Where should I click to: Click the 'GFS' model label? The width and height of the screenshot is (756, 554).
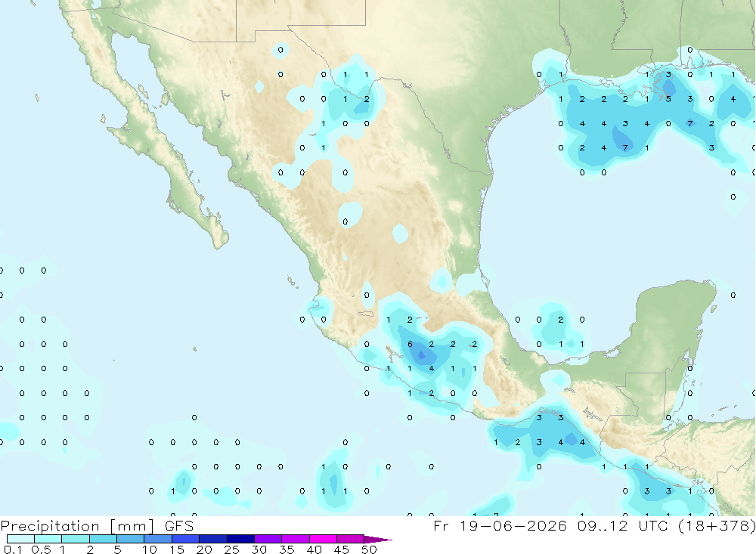179,525
